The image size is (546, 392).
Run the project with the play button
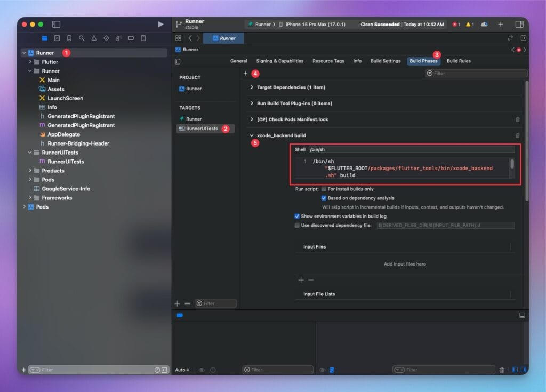pos(160,24)
